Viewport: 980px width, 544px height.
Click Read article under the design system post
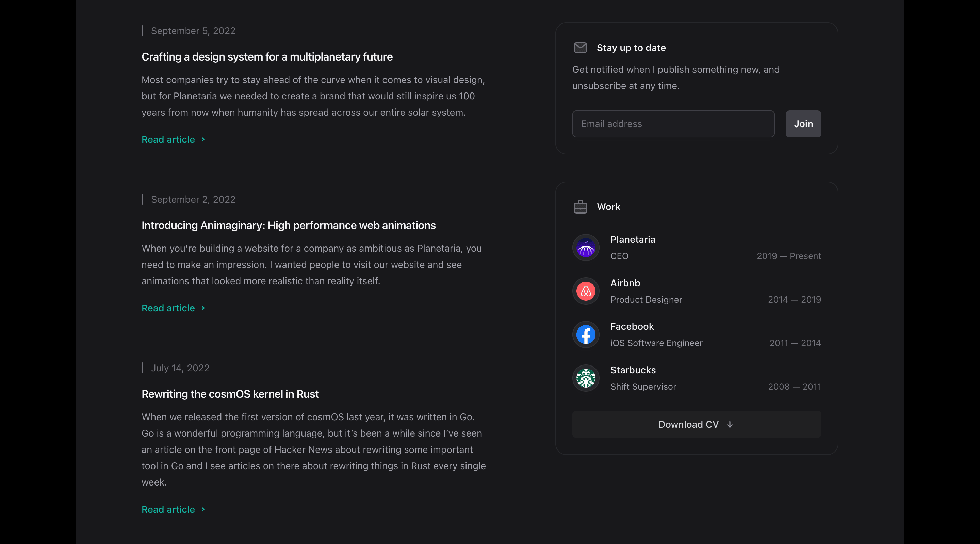coord(168,139)
